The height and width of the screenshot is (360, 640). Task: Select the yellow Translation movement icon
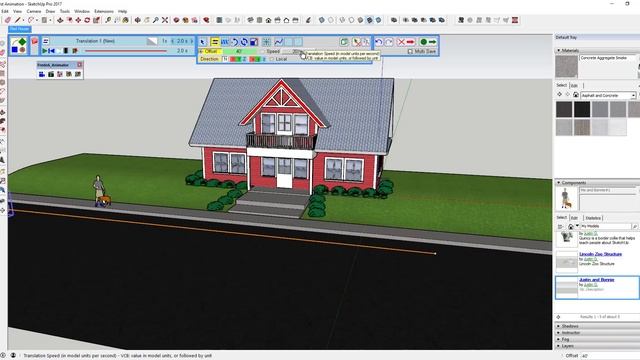tap(214, 42)
